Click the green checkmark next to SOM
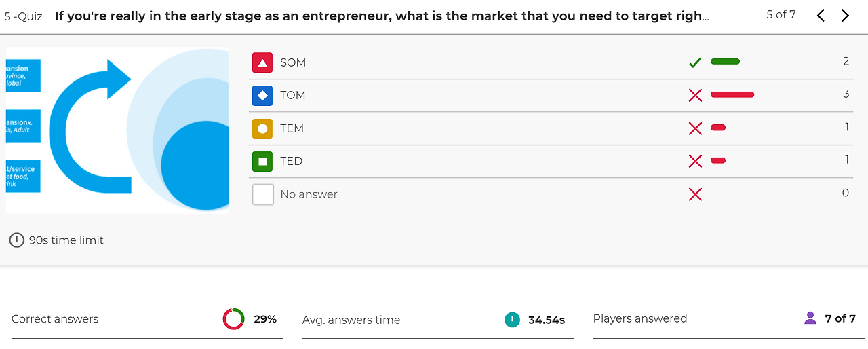The width and height of the screenshot is (868, 349). pos(695,62)
